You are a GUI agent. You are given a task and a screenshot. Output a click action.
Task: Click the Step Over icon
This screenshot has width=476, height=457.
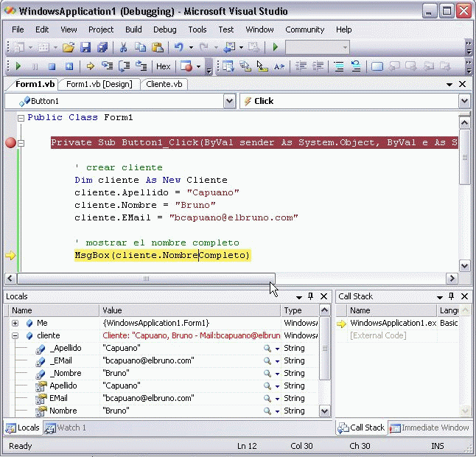[125, 66]
